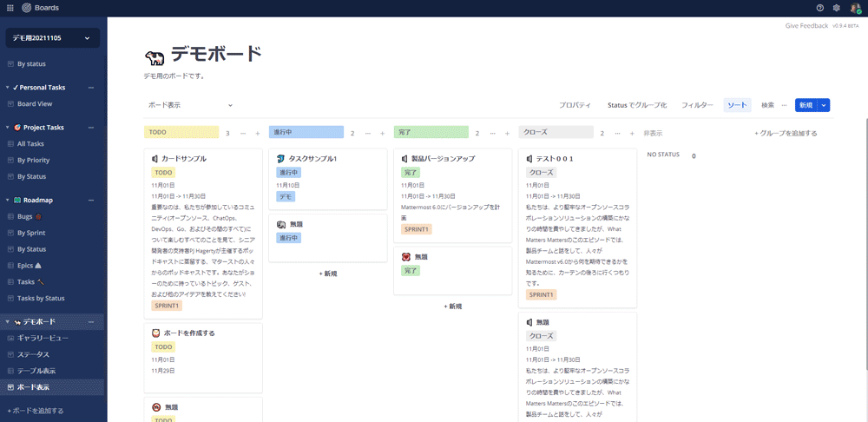Click the フィルター filter button
The width and height of the screenshot is (868, 422).
(x=697, y=105)
